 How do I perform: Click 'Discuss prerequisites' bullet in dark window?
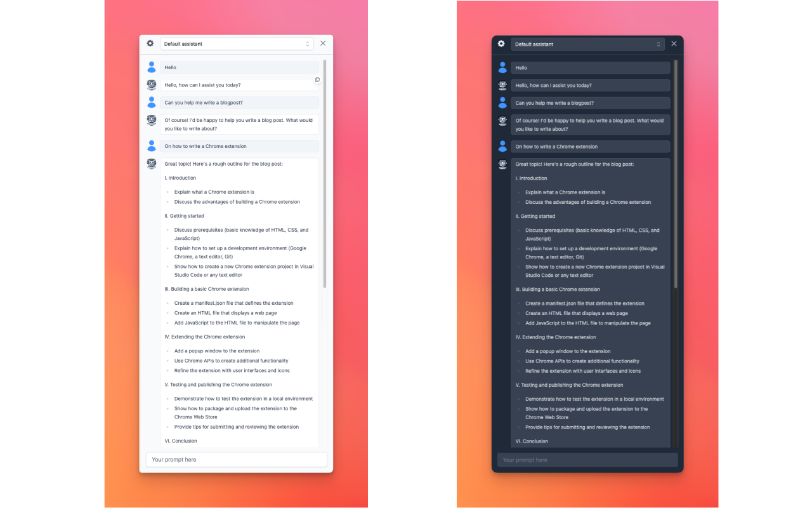click(x=593, y=234)
